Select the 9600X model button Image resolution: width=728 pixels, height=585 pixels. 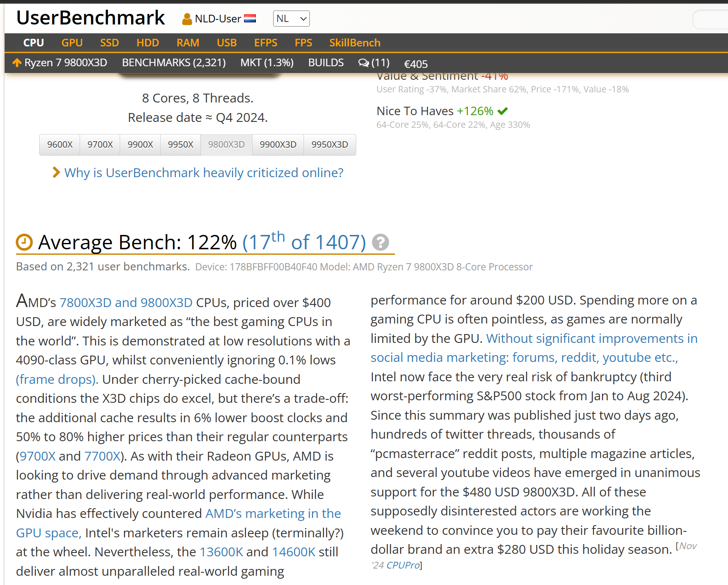[60, 145]
